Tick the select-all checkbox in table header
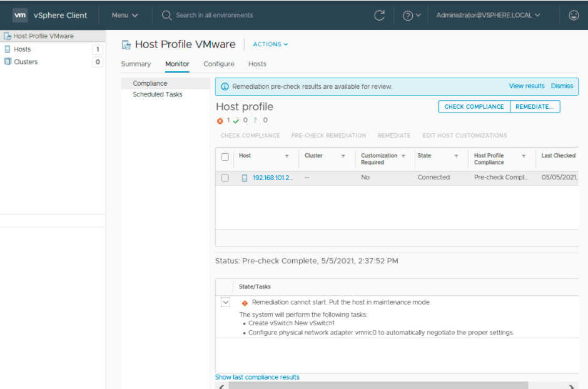 click(x=225, y=157)
